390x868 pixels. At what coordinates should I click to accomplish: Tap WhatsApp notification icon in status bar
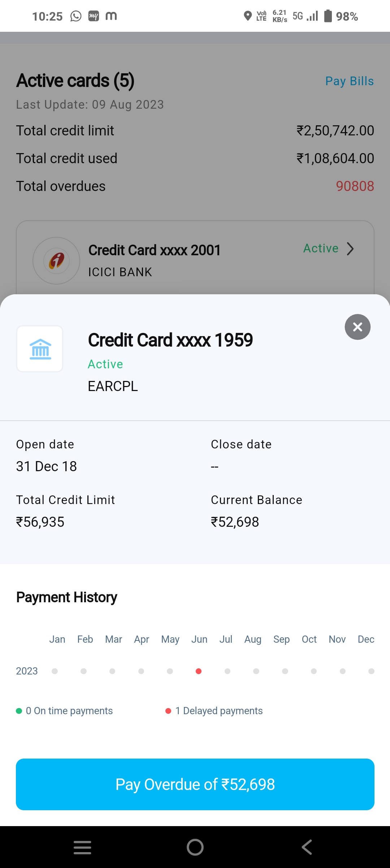pyautogui.click(x=76, y=16)
